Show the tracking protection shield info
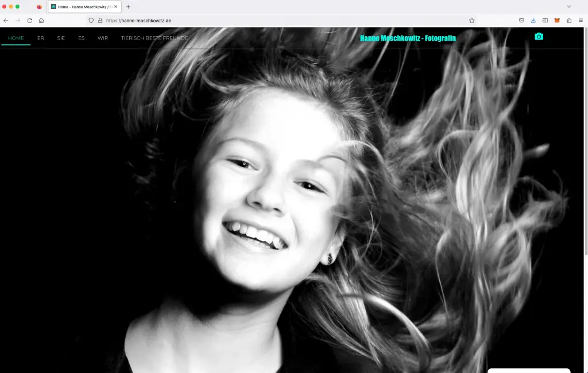 pyautogui.click(x=91, y=20)
